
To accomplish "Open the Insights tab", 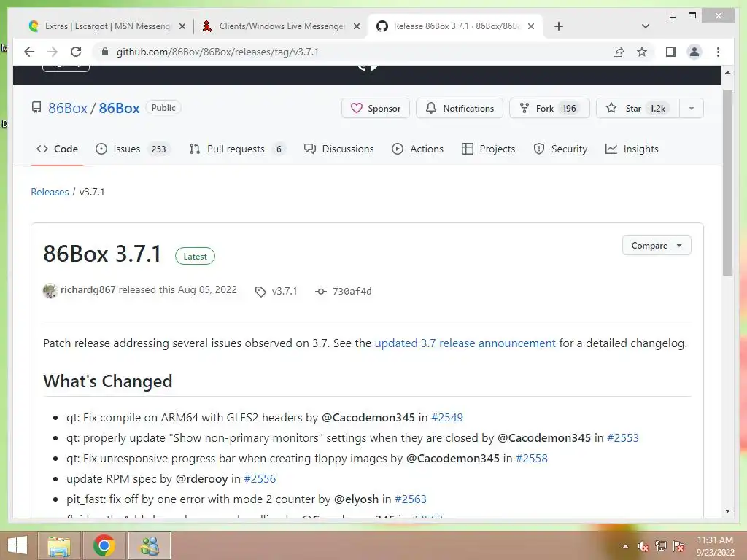I will [x=632, y=149].
